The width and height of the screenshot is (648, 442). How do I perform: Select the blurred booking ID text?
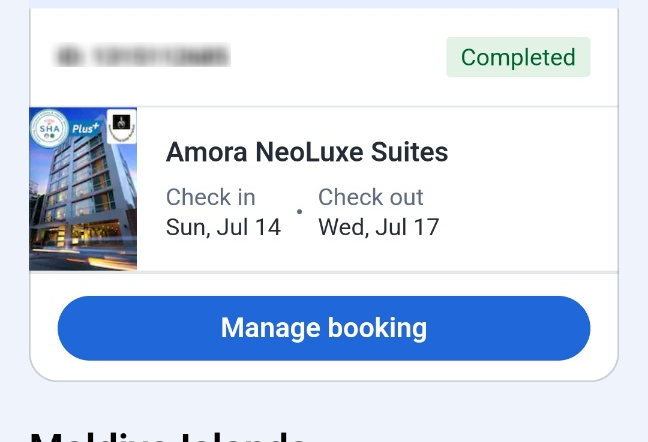[142, 55]
